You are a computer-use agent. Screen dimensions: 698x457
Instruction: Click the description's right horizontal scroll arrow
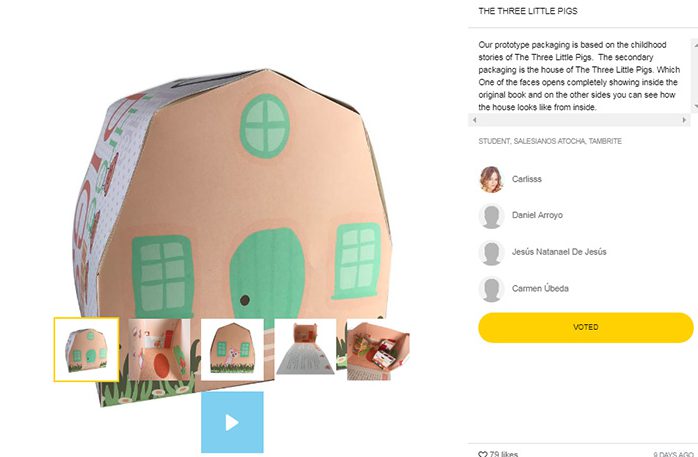[684, 120]
